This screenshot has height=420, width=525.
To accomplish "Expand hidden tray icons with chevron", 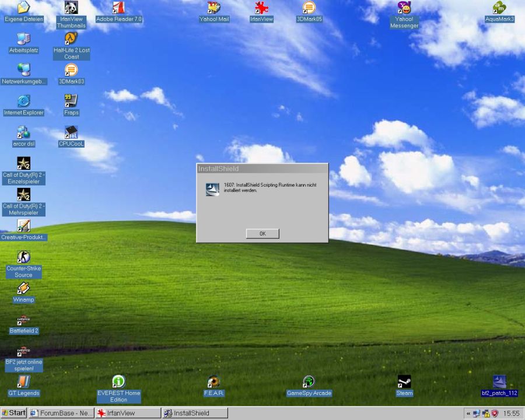I will pyautogui.click(x=468, y=414).
